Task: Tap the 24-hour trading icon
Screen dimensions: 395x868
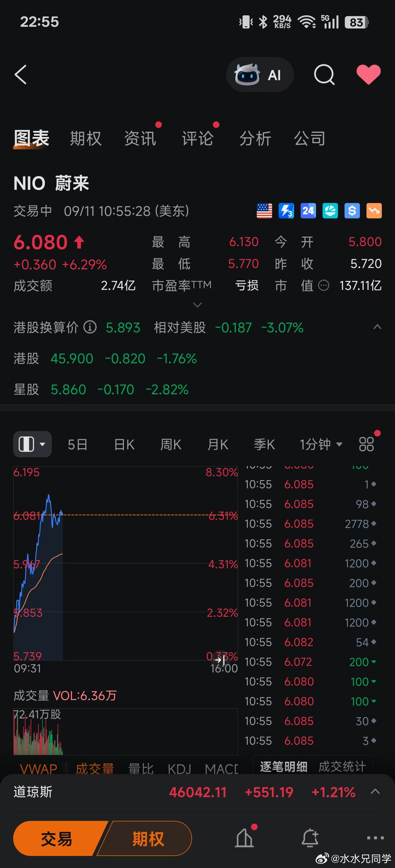Action: 308,211
